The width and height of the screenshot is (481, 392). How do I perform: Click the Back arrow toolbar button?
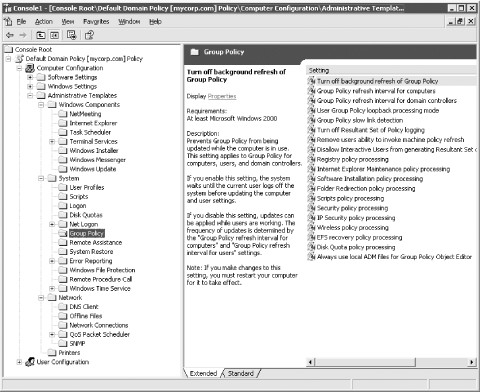tap(10, 35)
